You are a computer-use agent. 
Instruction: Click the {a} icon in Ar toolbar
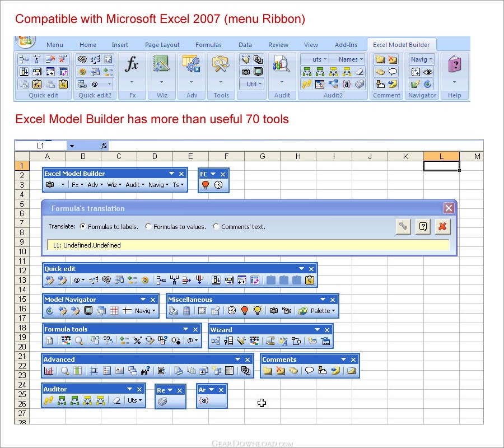pyautogui.click(x=204, y=400)
